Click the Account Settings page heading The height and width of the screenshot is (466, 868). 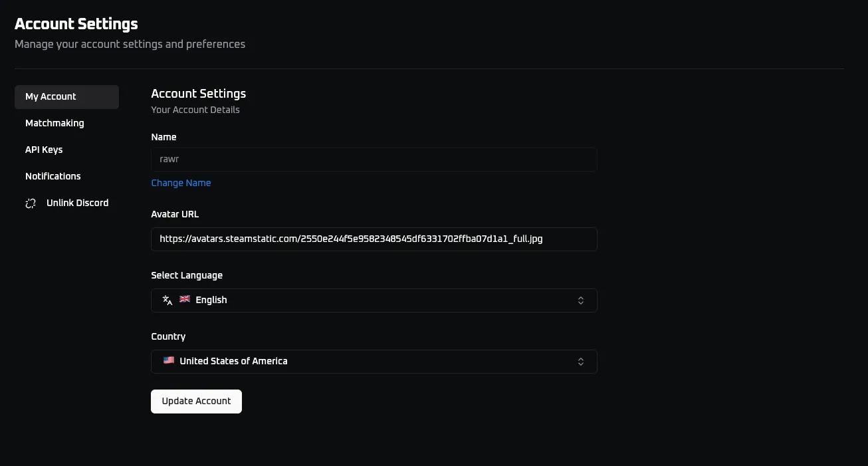76,23
